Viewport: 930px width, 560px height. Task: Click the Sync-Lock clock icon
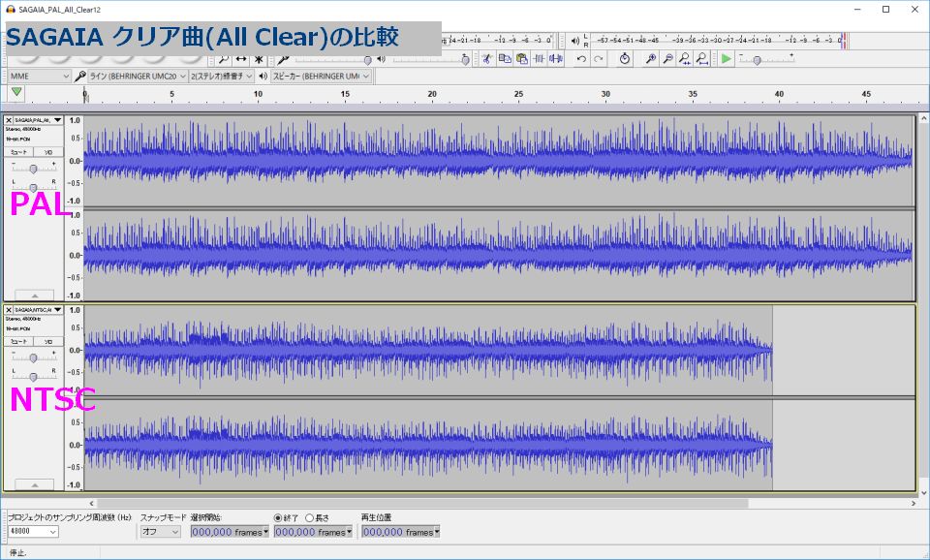click(x=625, y=59)
